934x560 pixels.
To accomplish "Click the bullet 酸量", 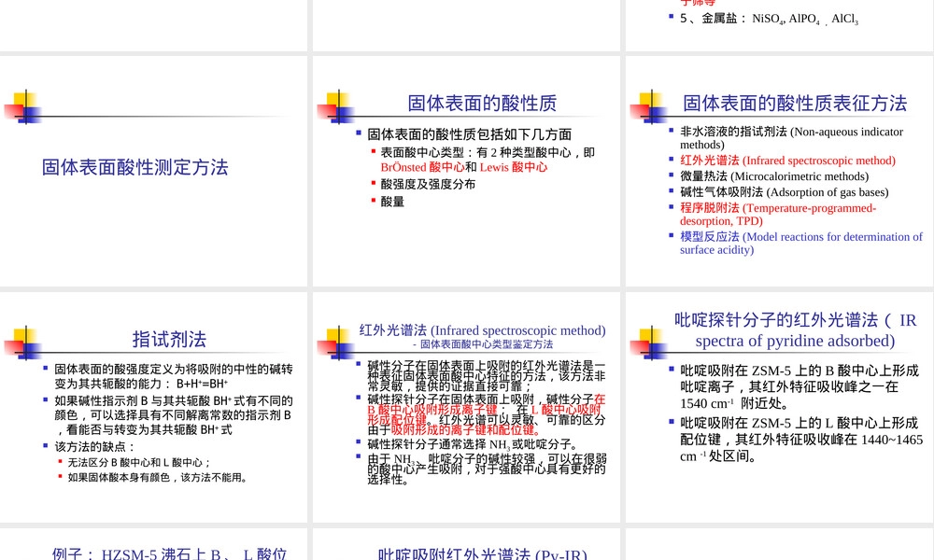I will [392, 202].
